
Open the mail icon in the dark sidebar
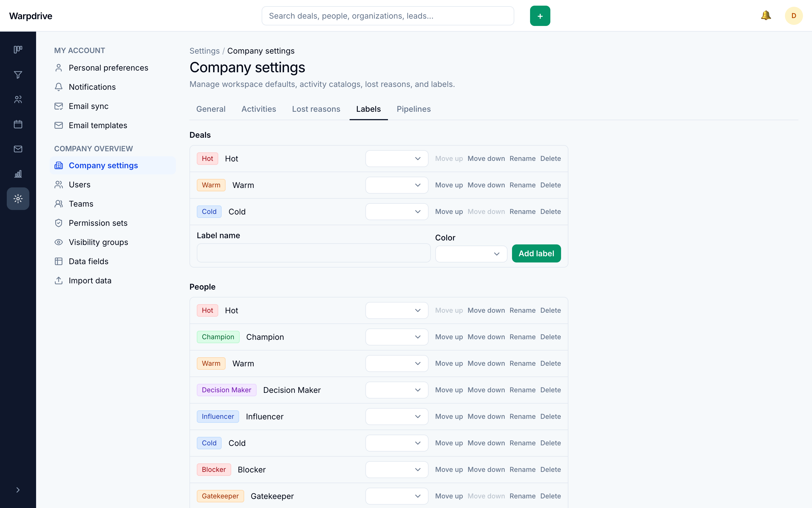(18, 149)
